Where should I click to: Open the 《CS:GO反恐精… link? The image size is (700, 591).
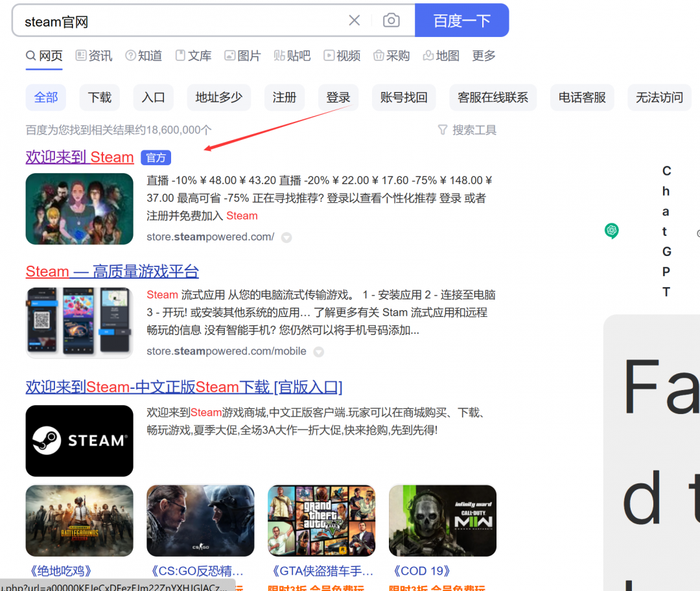(196, 571)
